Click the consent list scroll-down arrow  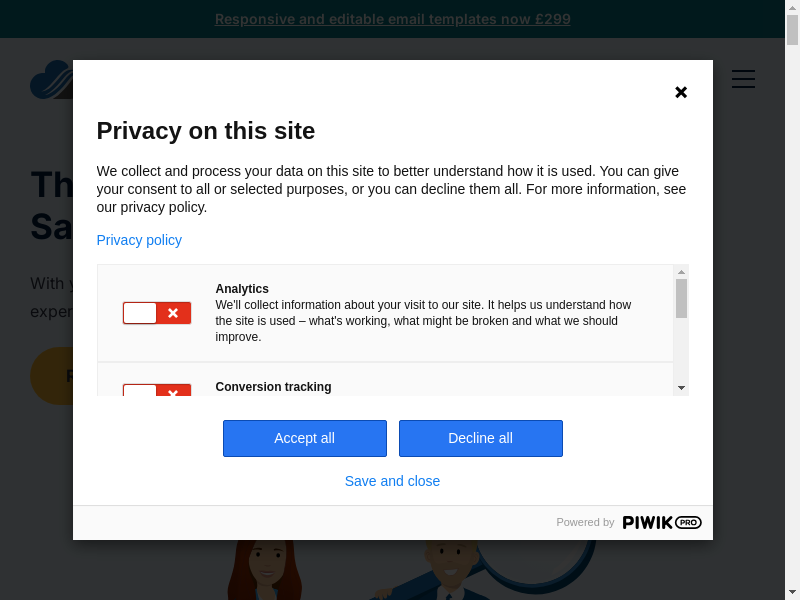pyautogui.click(x=681, y=387)
